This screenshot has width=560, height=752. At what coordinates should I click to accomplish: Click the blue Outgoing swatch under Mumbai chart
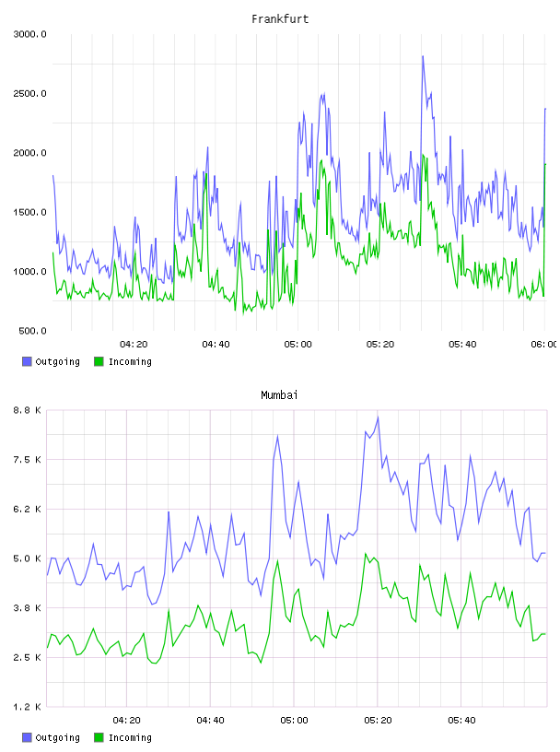coord(27,737)
